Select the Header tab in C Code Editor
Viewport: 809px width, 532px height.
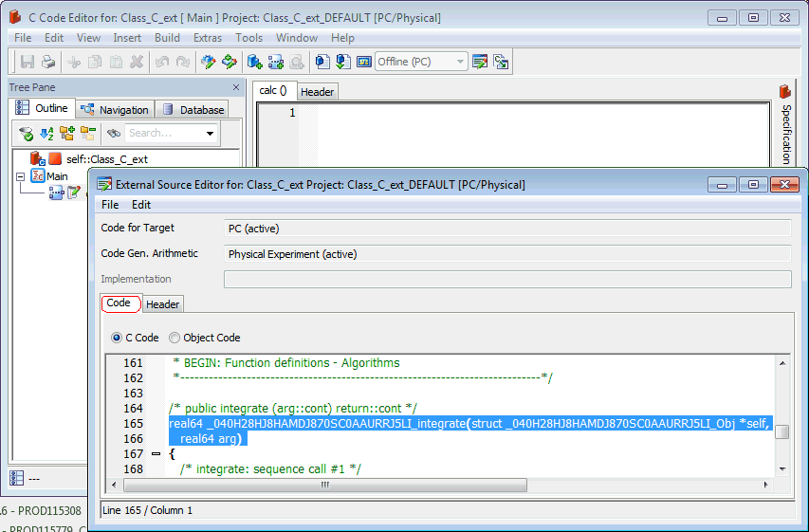pyautogui.click(x=318, y=92)
